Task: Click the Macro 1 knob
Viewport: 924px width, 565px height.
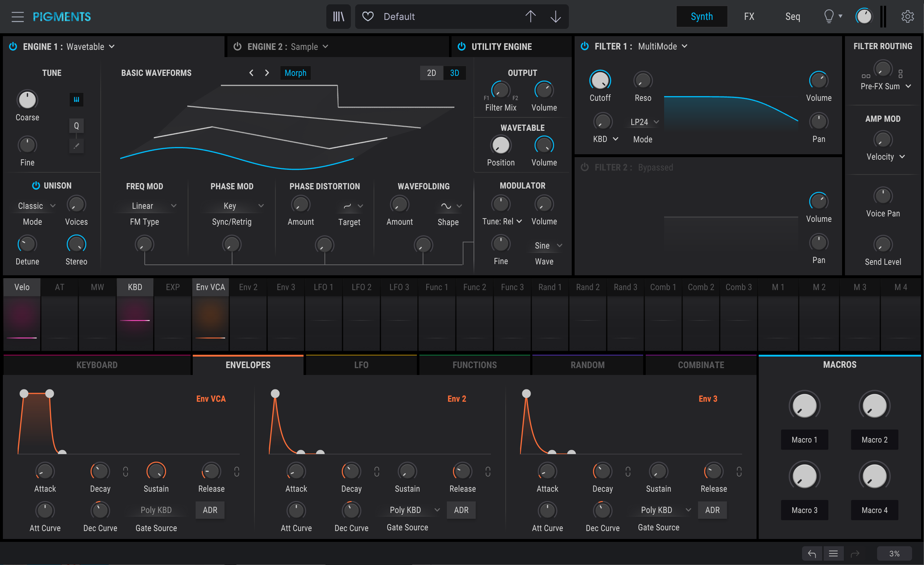Action: [805, 405]
